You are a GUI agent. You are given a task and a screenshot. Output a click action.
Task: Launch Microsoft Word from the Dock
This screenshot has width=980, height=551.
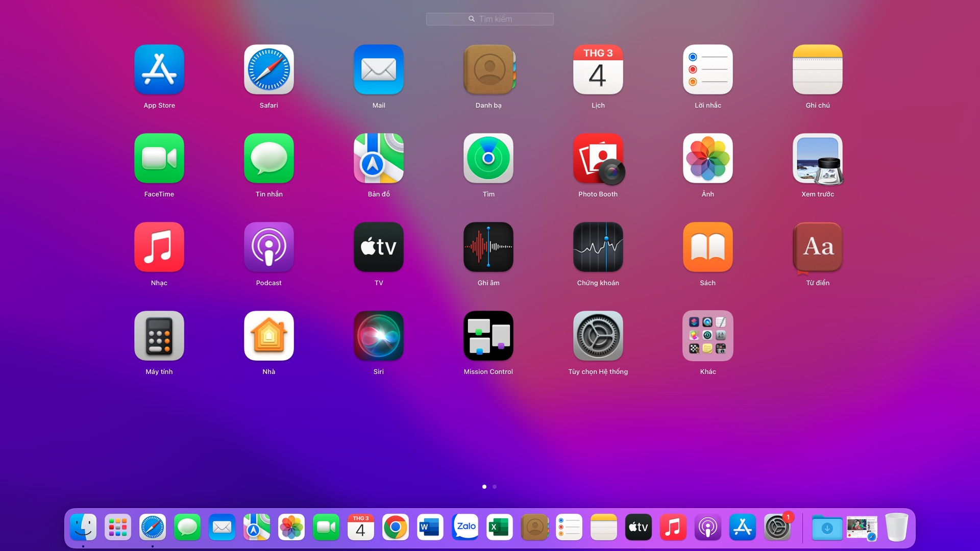coord(430,527)
